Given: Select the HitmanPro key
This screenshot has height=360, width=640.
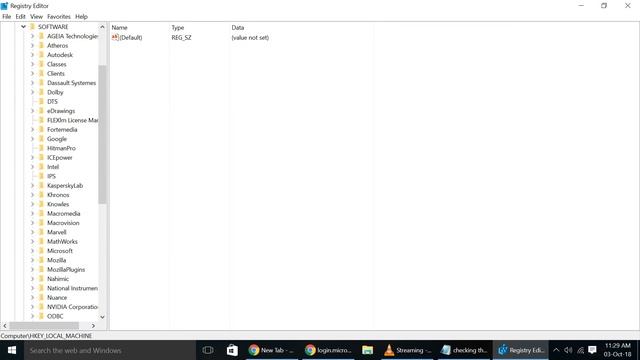Looking at the screenshot, I should (61, 148).
